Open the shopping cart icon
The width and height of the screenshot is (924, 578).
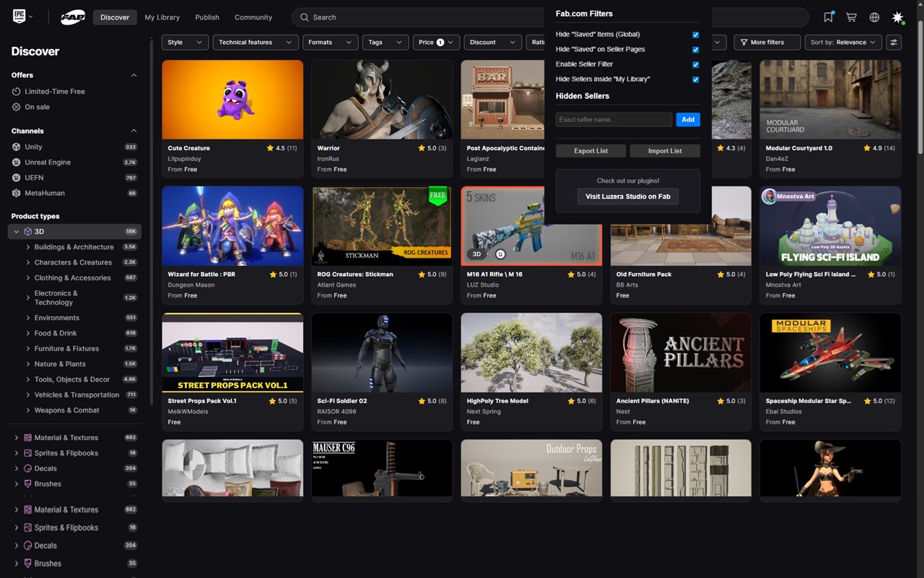tap(851, 17)
